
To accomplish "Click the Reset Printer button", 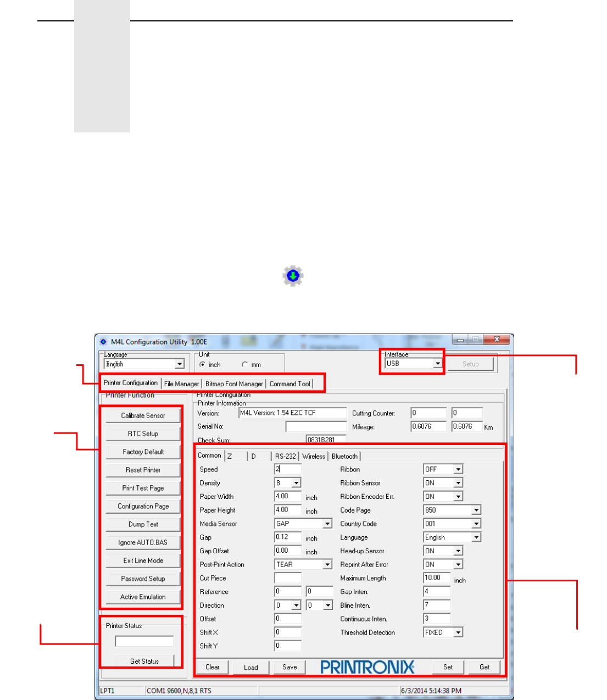I will (x=143, y=470).
